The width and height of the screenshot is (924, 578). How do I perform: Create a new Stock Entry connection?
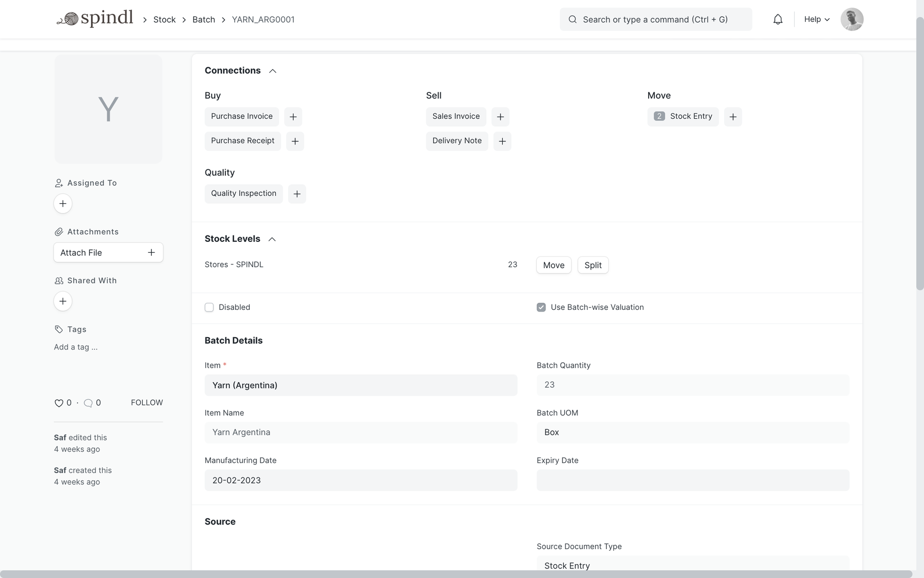click(x=733, y=117)
